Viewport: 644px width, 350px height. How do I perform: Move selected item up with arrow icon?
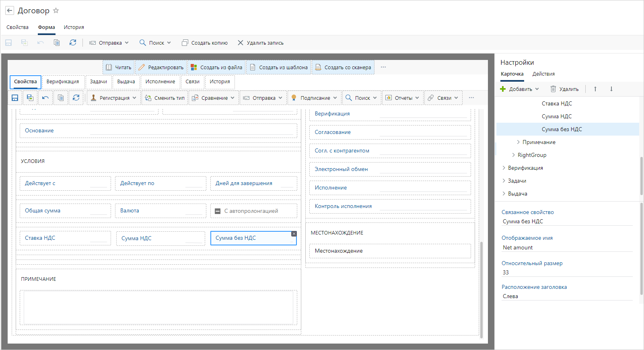click(595, 89)
